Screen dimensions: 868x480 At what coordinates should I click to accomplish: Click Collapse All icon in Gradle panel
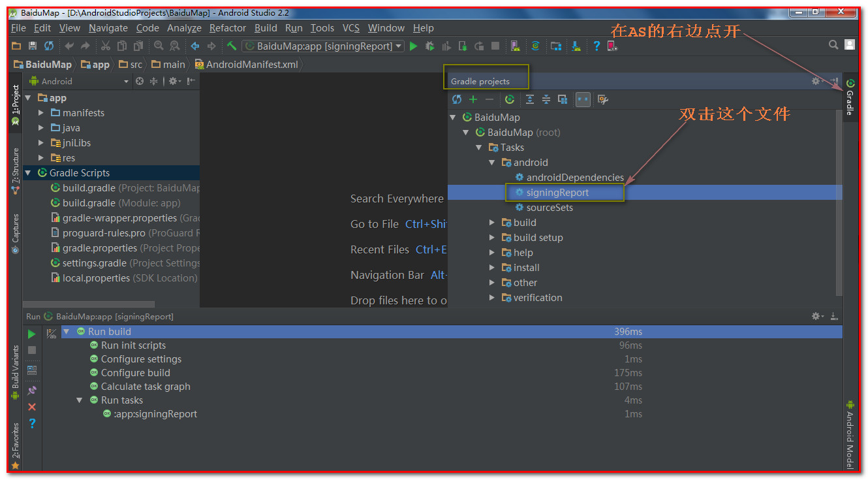coord(546,99)
